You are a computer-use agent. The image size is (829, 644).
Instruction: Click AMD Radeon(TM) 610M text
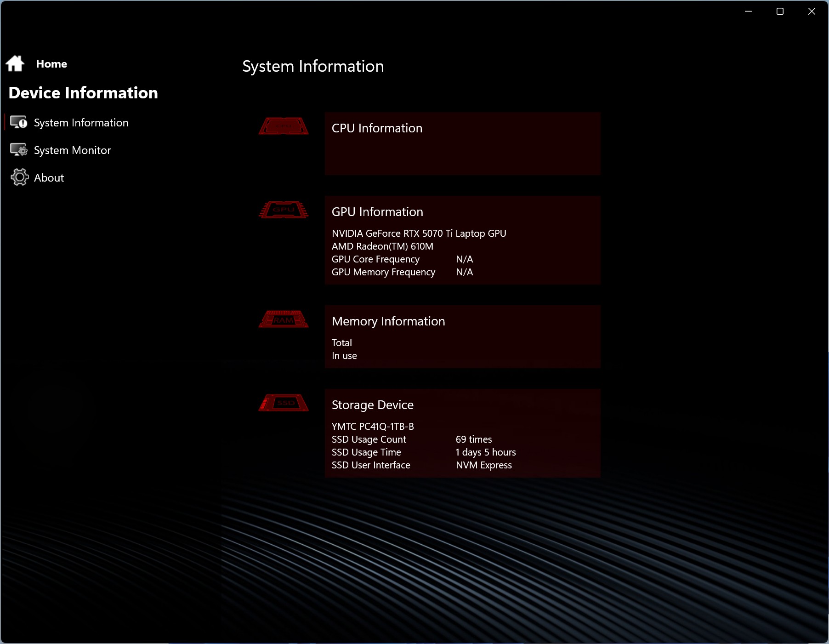click(x=382, y=246)
